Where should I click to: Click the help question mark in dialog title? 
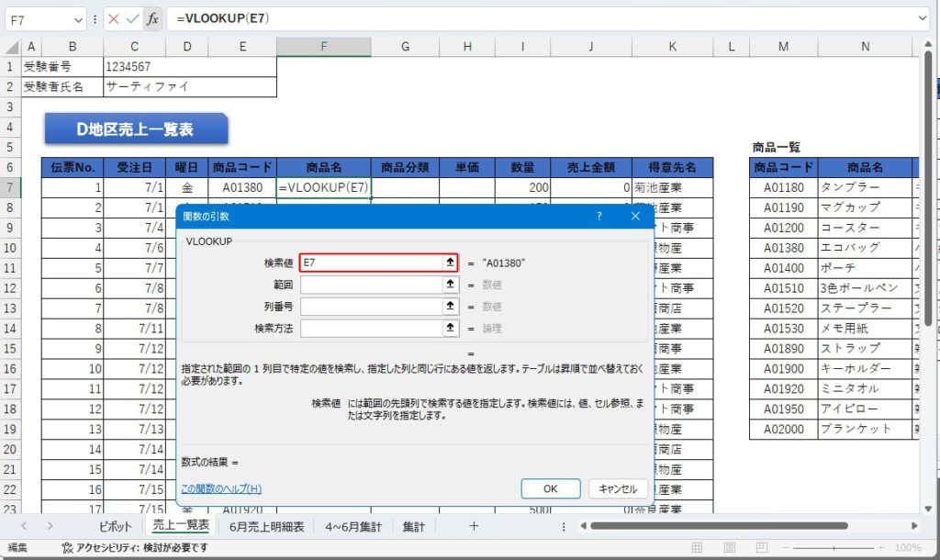click(x=599, y=217)
